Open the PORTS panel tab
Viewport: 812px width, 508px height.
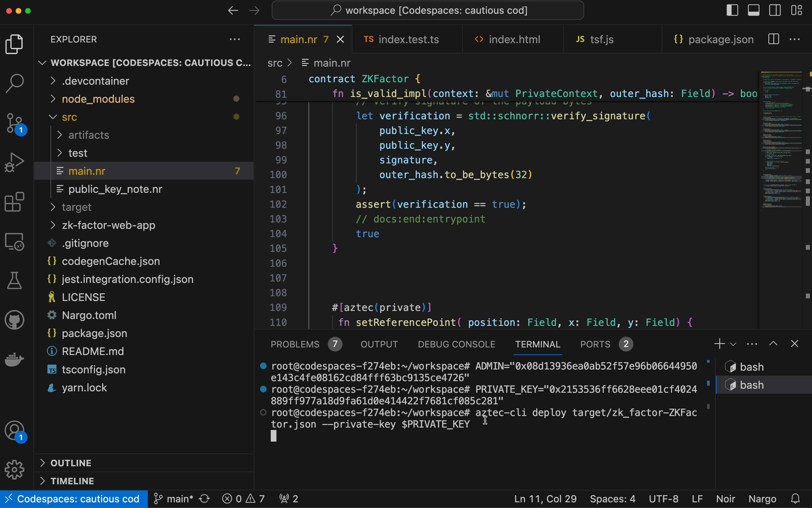click(606, 344)
